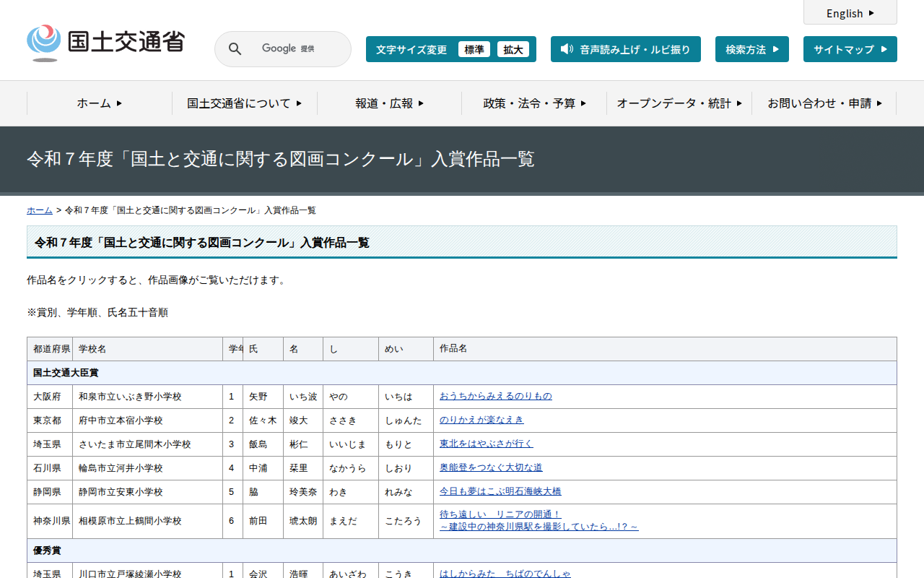Click the ホーム breadcrumb link

tap(40, 210)
